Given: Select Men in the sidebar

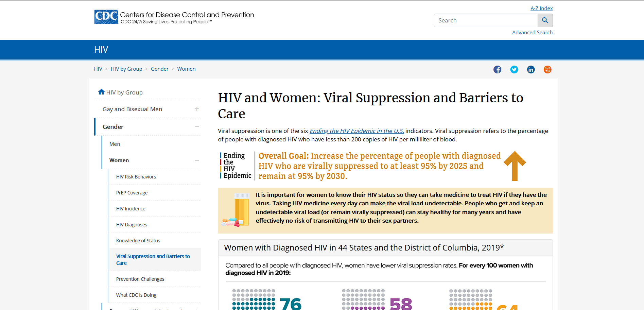Looking at the screenshot, I should (115, 144).
